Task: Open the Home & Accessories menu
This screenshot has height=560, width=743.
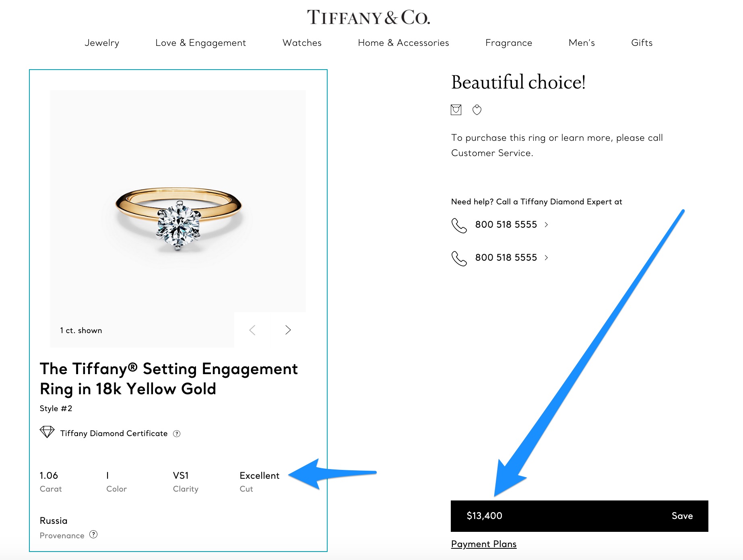Action: [x=403, y=43]
